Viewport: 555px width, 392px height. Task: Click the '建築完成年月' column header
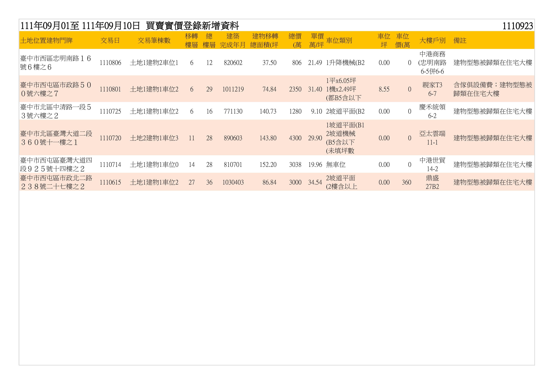tap(233, 40)
